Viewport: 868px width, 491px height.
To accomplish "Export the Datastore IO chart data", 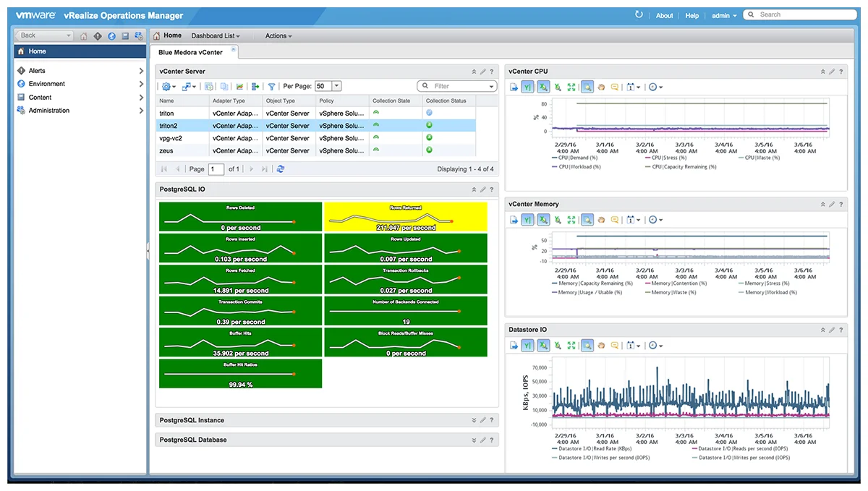I will 514,346.
